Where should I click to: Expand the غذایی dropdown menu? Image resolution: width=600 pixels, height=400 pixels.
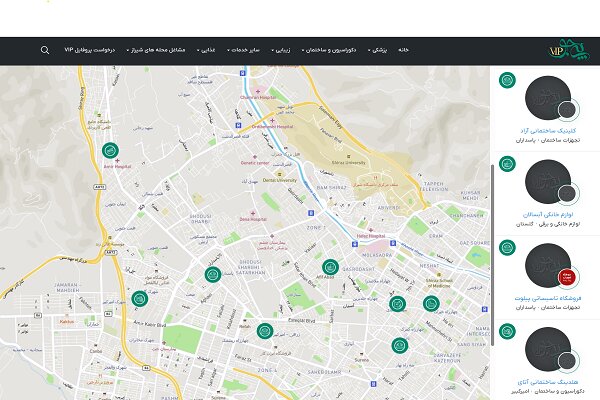tap(206, 50)
